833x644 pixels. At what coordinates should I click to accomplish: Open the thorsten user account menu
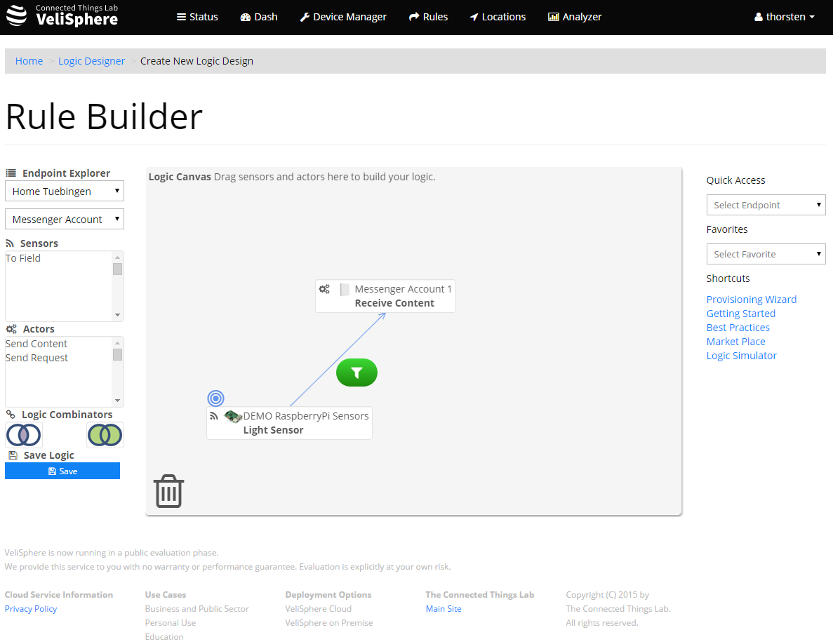(784, 17)
